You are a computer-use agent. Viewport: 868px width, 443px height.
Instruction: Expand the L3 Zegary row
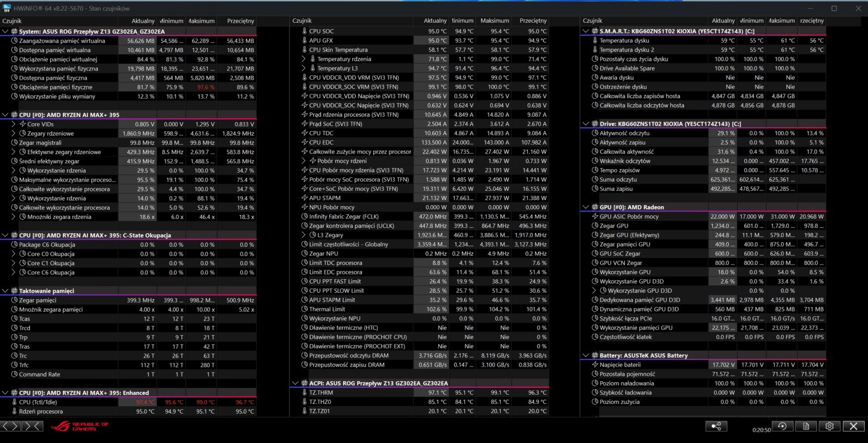tap(304, 235)
